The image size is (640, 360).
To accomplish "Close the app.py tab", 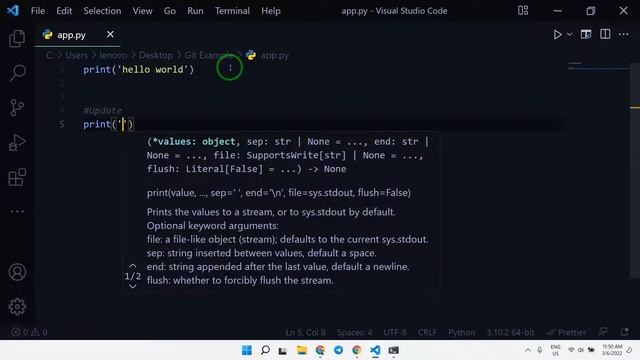I will click(x=110, y=35).
